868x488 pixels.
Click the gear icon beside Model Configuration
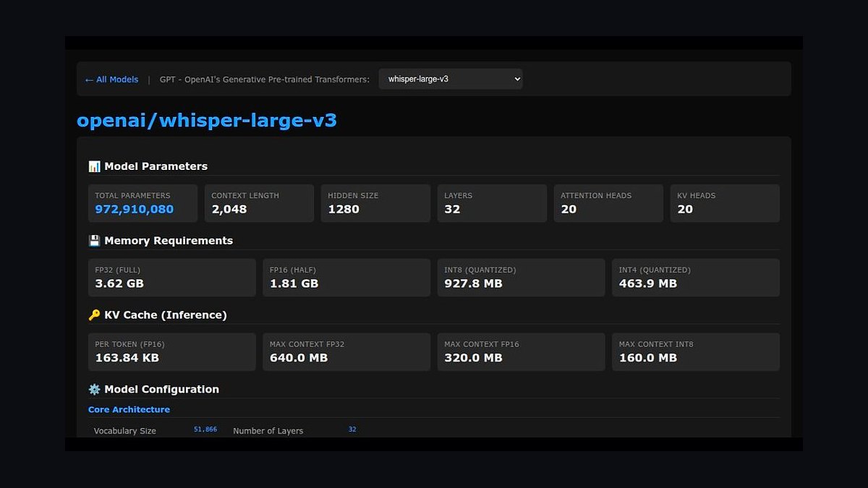click(x=94, y=390)
